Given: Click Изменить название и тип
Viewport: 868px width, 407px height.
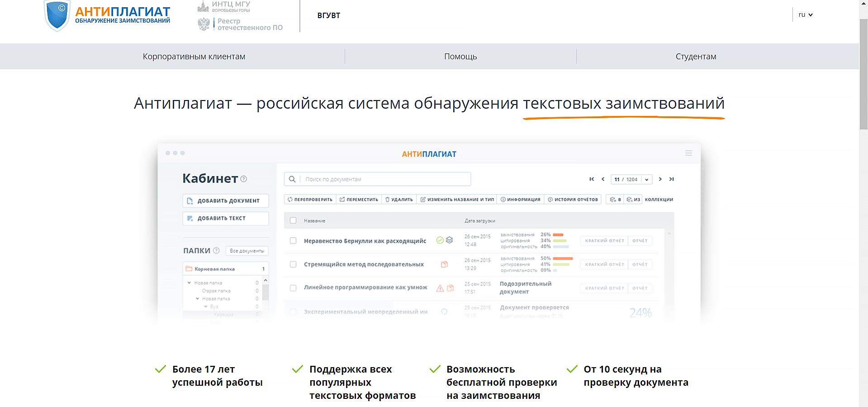Looking at the screenshot, I should [457, 200].
